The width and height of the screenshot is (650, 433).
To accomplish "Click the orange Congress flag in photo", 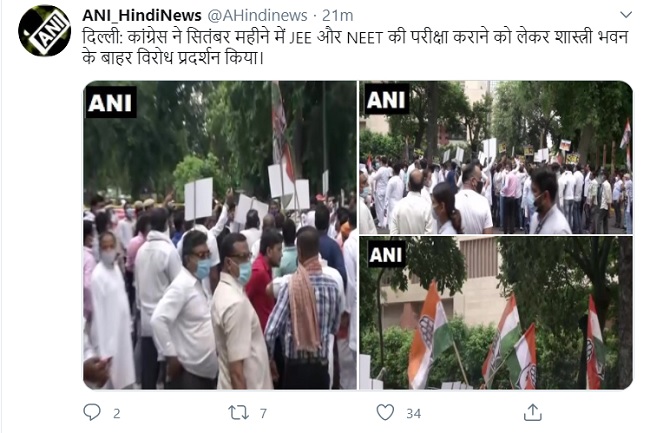I will [x=429, y=334].
